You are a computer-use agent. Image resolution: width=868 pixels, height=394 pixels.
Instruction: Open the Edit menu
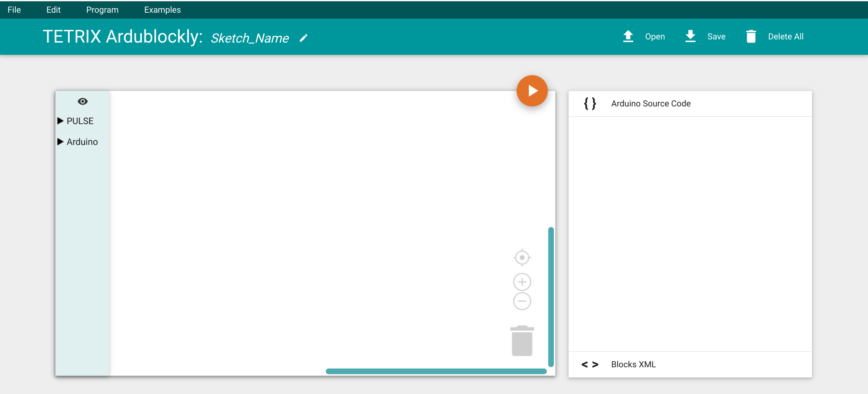pyautogui.click(x=53, y=10)
